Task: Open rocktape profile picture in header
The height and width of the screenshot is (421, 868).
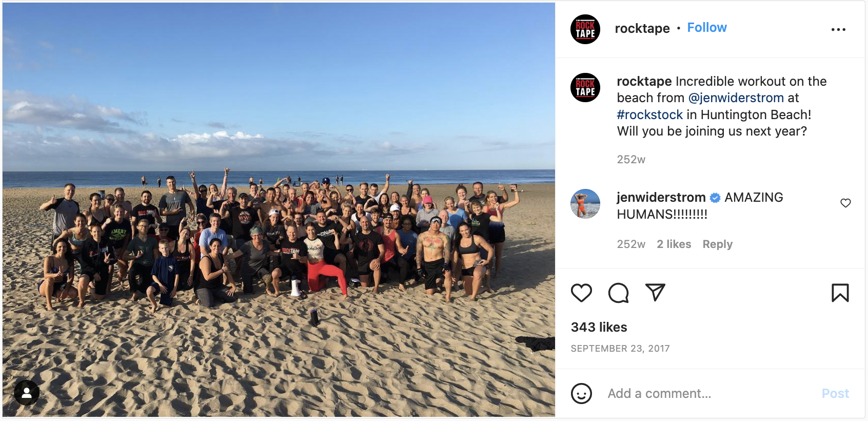Action: pos(585,29)
